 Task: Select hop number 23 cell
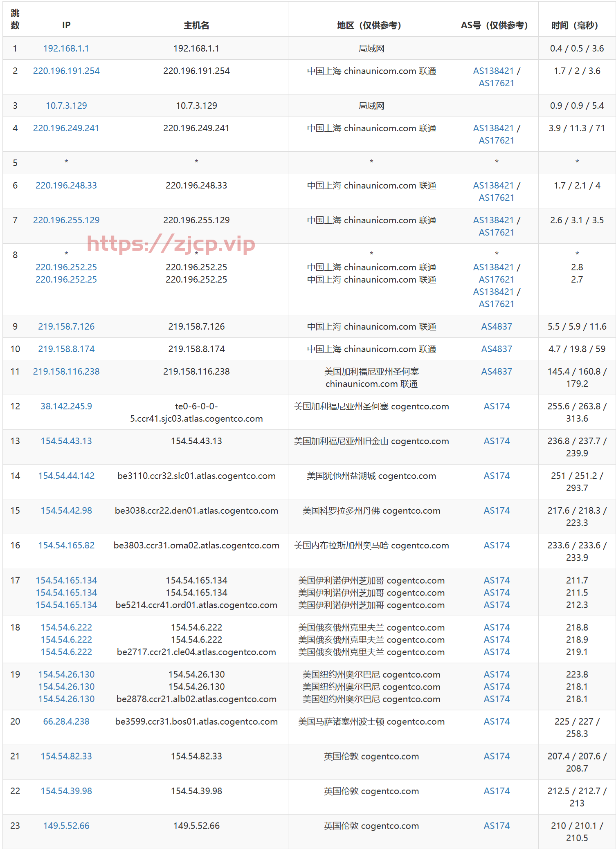click(x=15, y=831)
